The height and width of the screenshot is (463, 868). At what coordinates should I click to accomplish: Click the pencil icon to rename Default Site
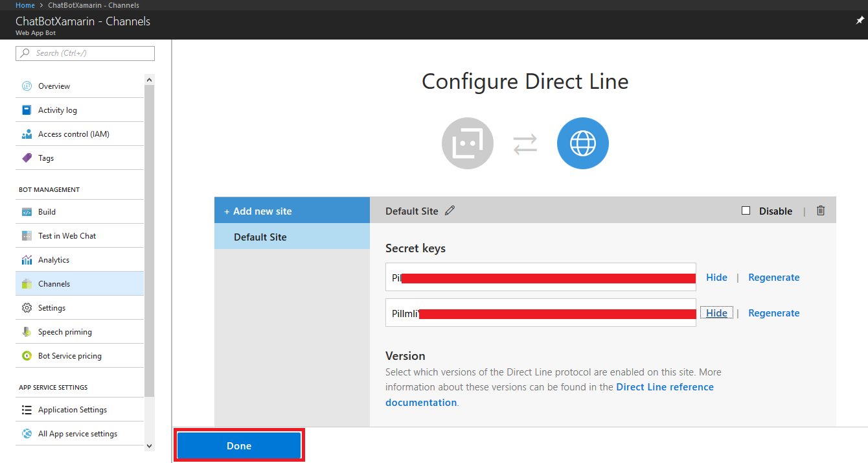coord(450,211)
